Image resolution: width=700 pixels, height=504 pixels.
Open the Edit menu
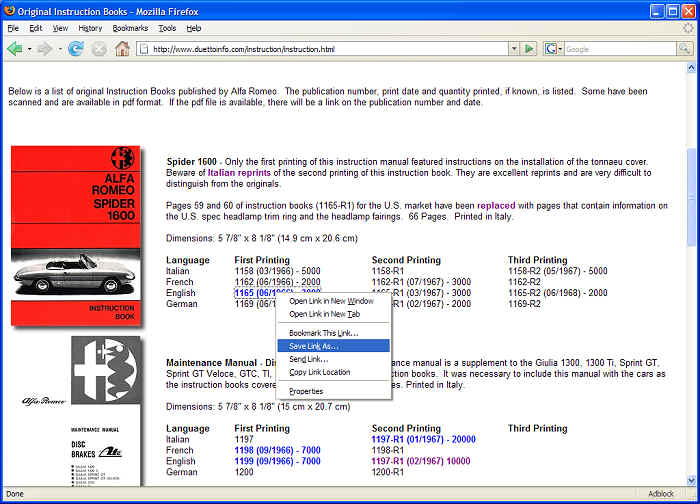pyautogui.click(x=35, y=28)
